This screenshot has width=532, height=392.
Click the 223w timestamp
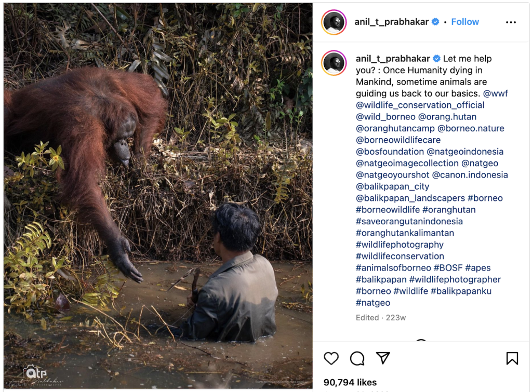point(396,318)
